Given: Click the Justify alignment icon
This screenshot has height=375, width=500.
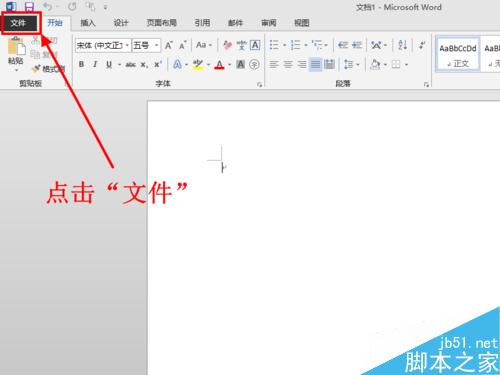Looking at the screenshot, I should [315, 64].
